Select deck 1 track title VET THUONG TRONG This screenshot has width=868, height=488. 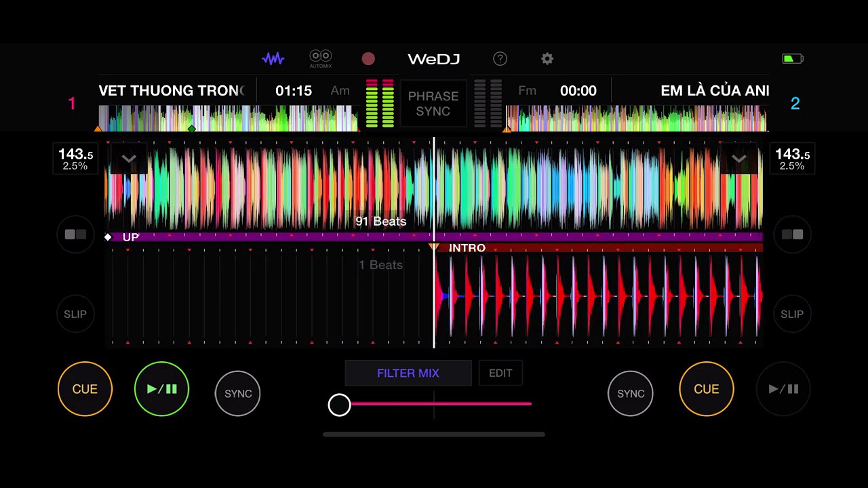tap(172, 91)
